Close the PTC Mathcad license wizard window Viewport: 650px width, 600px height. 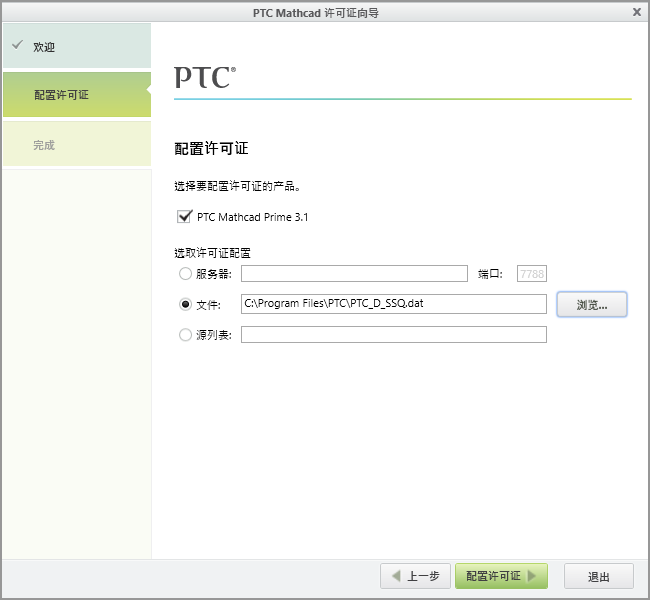tap(637, 12)
